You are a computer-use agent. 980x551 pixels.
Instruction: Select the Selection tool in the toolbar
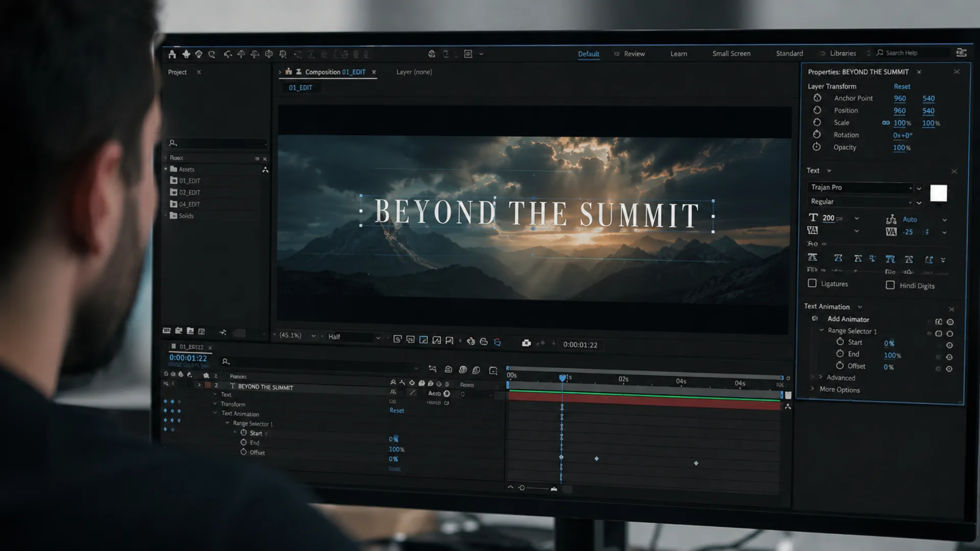point(172,54)
